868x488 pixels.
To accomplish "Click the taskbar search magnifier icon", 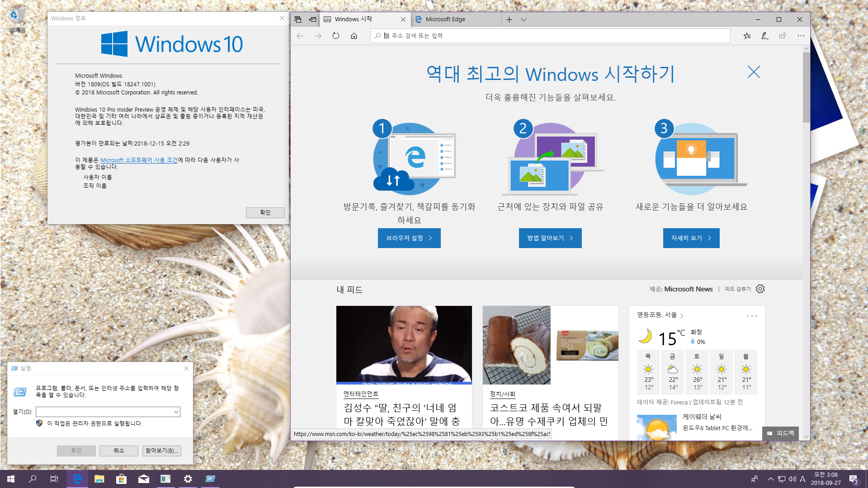I will point(33,479).
